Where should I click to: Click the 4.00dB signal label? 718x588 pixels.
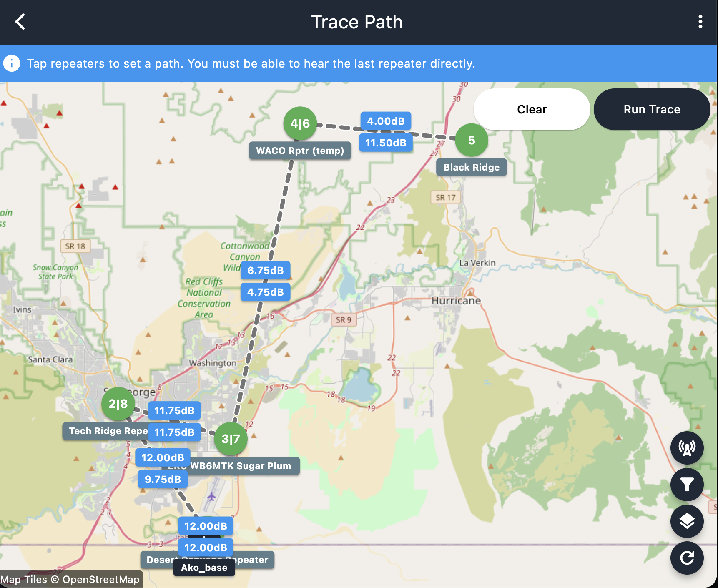pyautogui.click(x=386, y=121)
